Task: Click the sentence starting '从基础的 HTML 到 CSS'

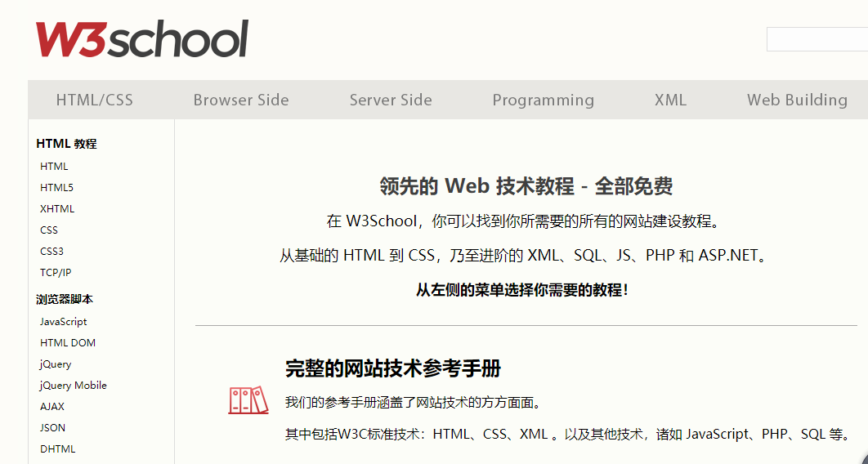Action: 525,256
